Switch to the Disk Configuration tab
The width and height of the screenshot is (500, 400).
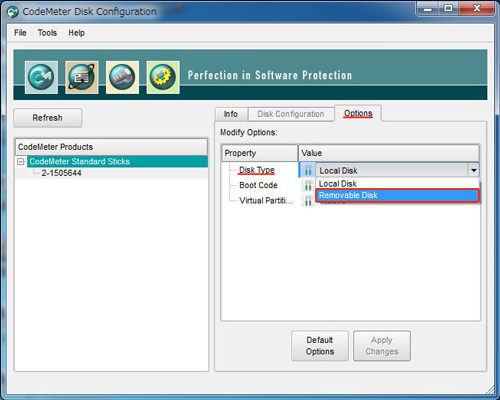[x=291, y=114]
